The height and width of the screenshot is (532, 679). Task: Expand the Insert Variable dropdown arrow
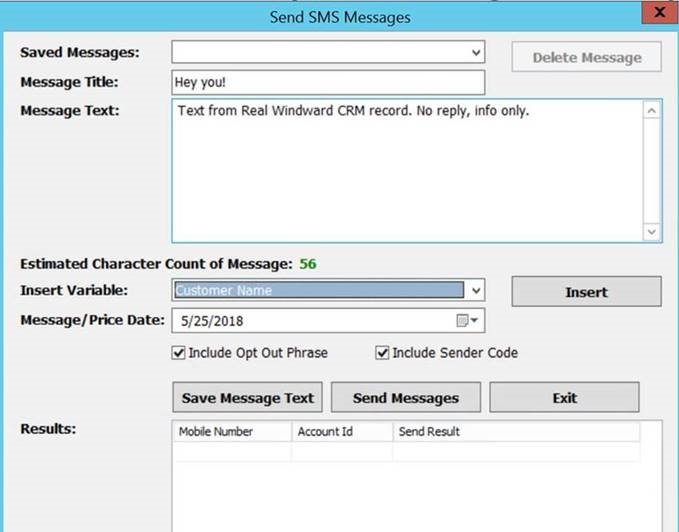[x=476, y=290]
